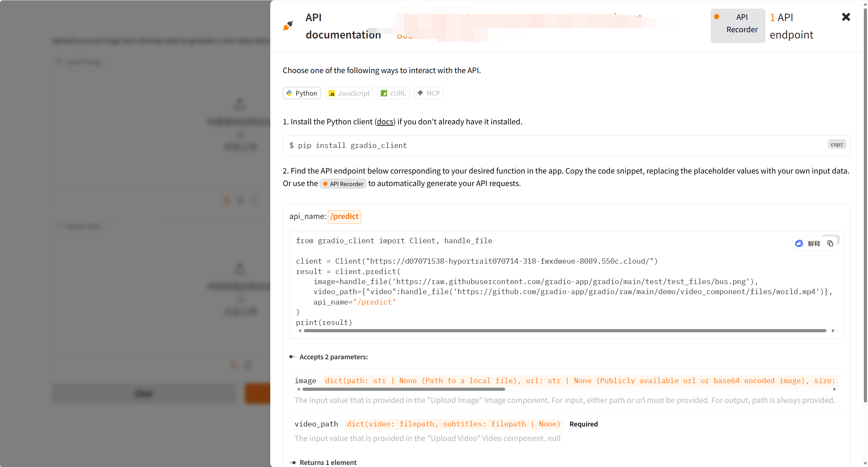Image resolution: width=868 pixels, height=467 pixels.
Task: Copy the pip install command
Action: [836, 144]
